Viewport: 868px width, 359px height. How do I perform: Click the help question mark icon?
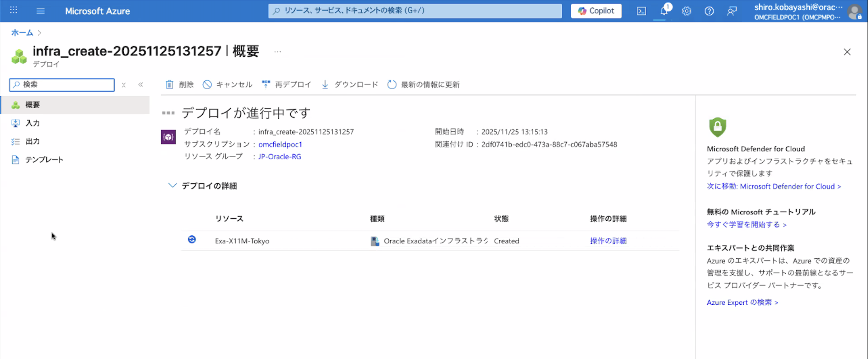coord(709,11)
